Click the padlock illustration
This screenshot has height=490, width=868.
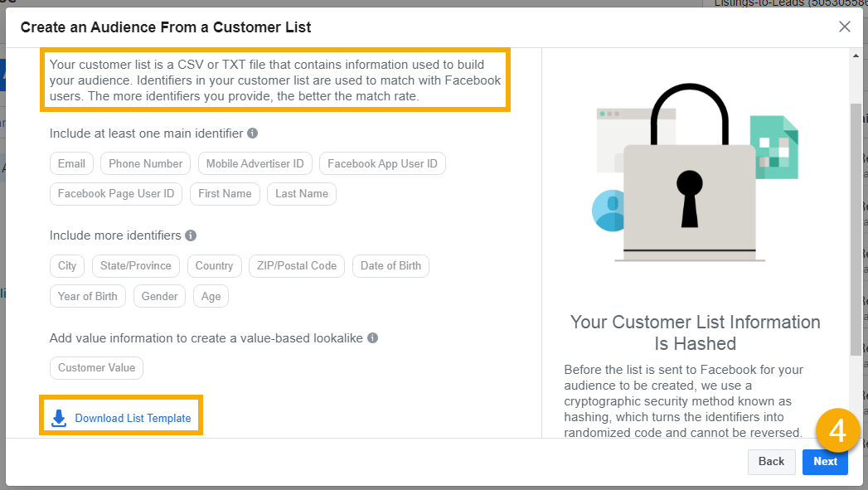tap(690, 172)
